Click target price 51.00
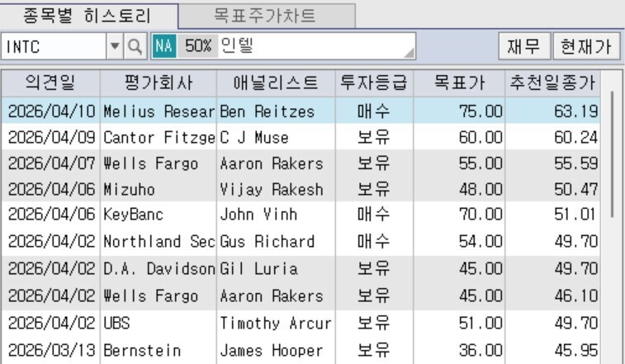Image resolution: width=625 pixels, height=364 pixels. coord(481,323)
